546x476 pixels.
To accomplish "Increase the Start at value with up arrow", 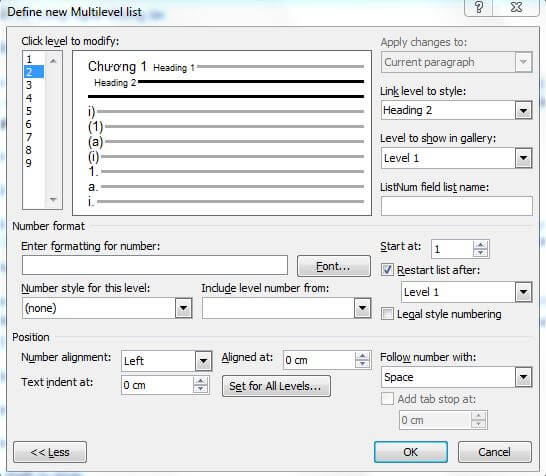I will tap(481, 245).
